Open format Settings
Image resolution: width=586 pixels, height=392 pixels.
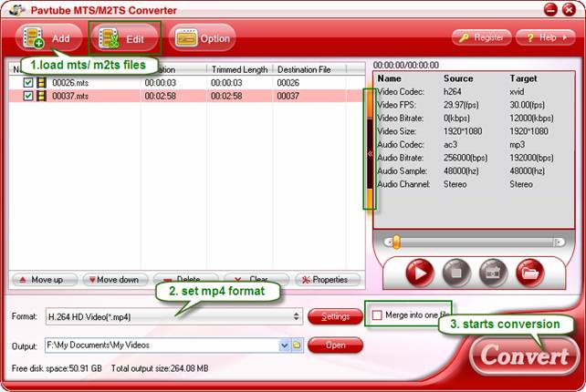tap(335, 316)
